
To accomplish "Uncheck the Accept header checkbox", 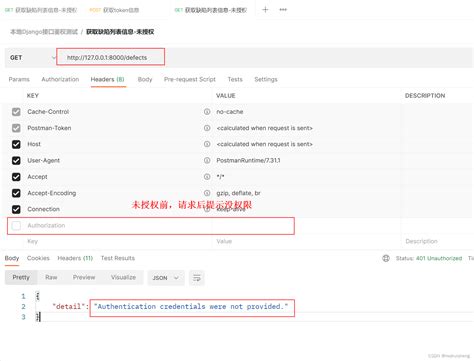I will pyautogui.click(x=16, y=177).
